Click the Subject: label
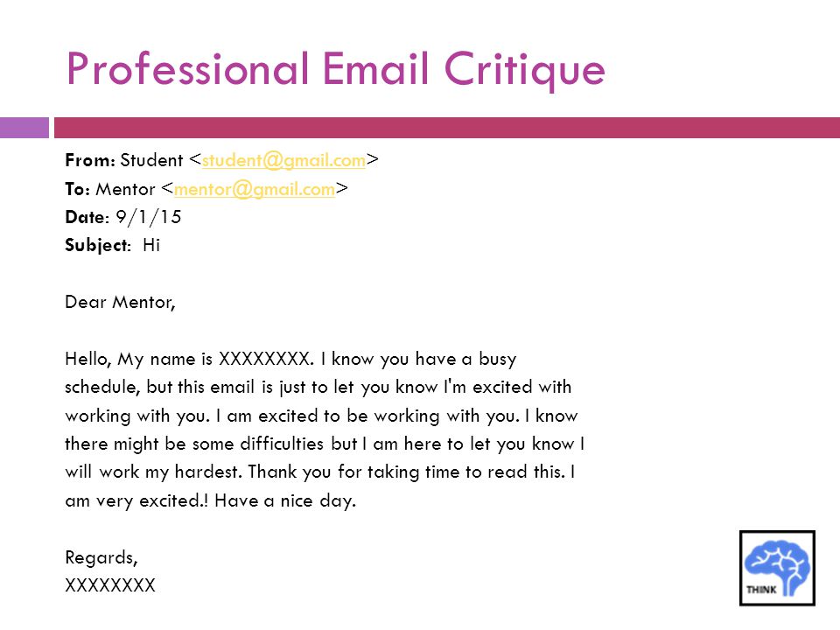The height and width of the screenshot is (630, 840). tap(98, 245)
